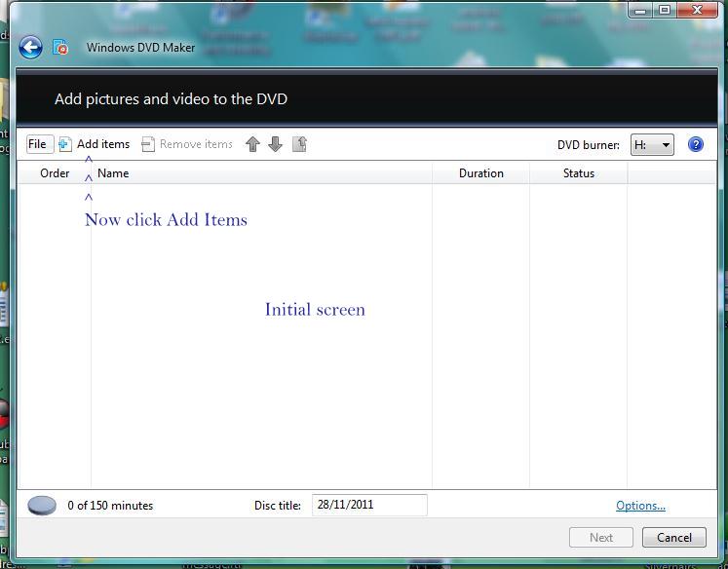Click the slide show icon after the arrows
728x569 pixels.
[299, 144]
